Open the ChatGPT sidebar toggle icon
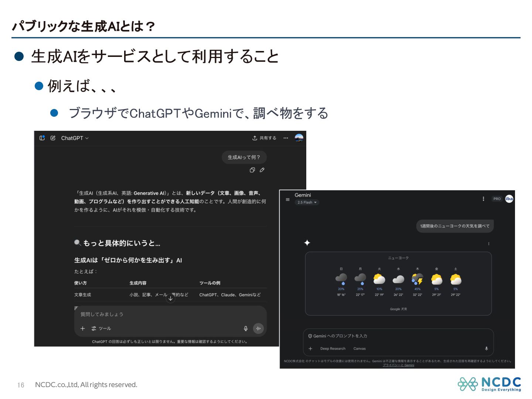532x399 pixels. point(42,138)
